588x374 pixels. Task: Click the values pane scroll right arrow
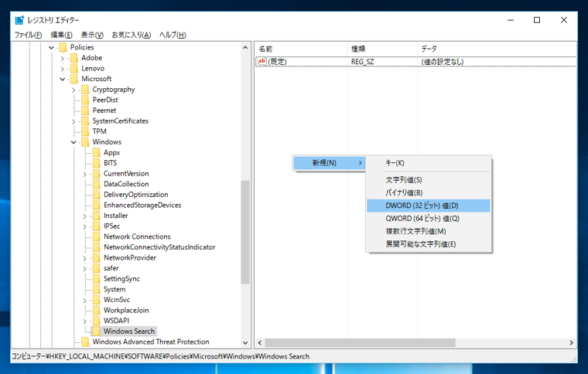click(571, 342)
